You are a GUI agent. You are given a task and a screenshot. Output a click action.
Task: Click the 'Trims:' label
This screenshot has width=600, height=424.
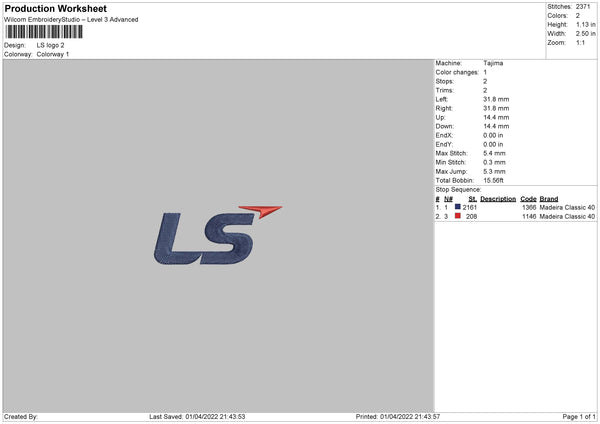coord(445,90)
